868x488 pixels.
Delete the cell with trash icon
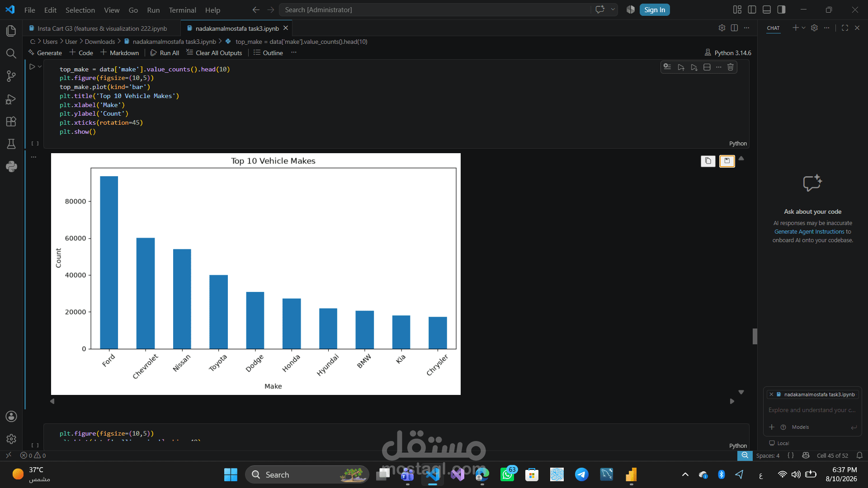pos(731,67)
